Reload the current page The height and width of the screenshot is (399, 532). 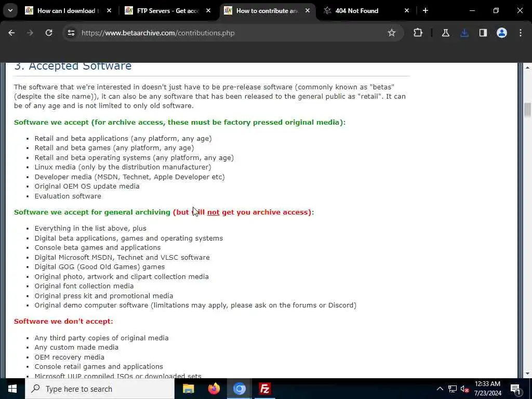click(x=49, y=33)
